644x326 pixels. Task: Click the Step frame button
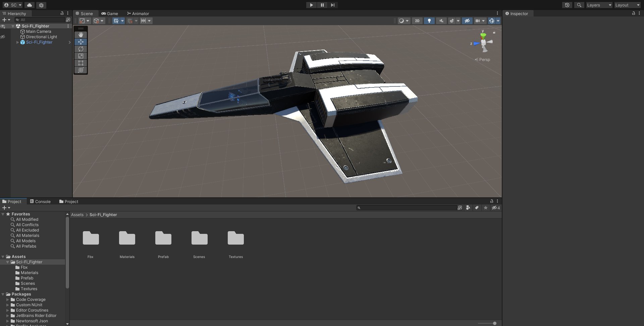333,5
